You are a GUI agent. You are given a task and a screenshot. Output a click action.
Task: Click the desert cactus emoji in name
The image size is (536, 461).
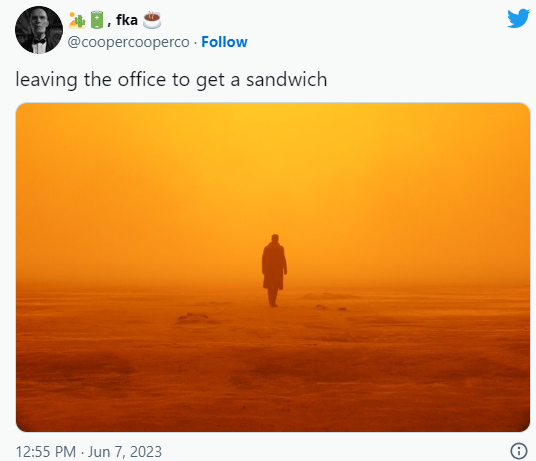pyautogui.click(x=77, y=20)
